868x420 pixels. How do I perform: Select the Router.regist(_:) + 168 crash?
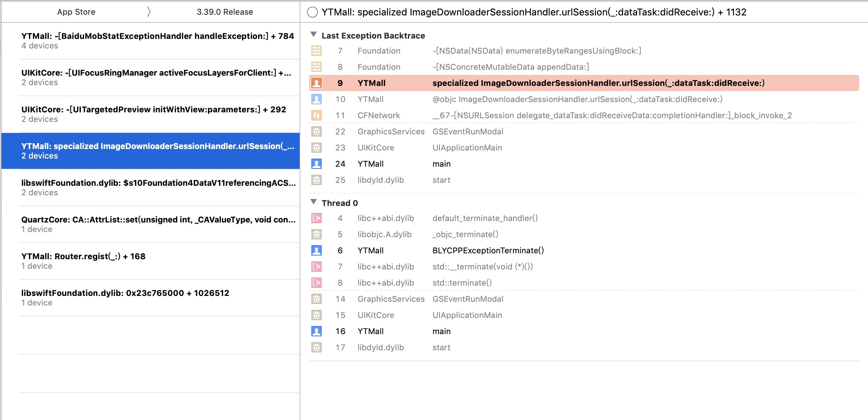[x=158, y=261]
